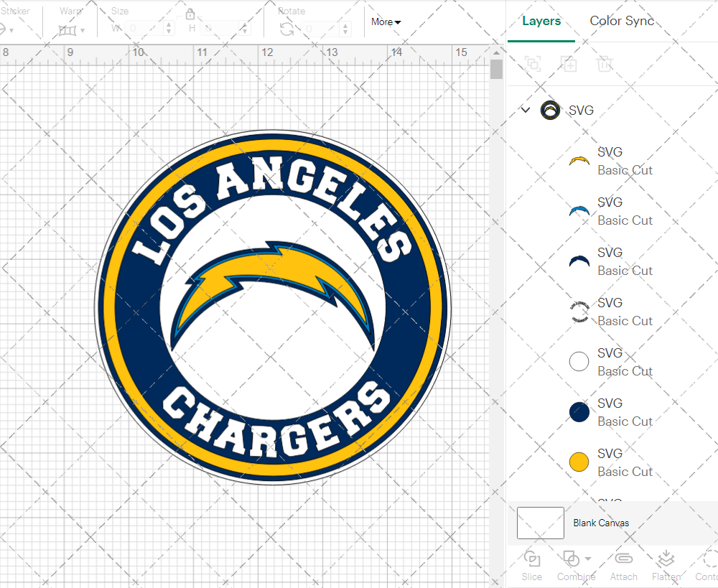Click the Rotate circular arrows icon
This screenshot has height=588, width=718.
286,29
